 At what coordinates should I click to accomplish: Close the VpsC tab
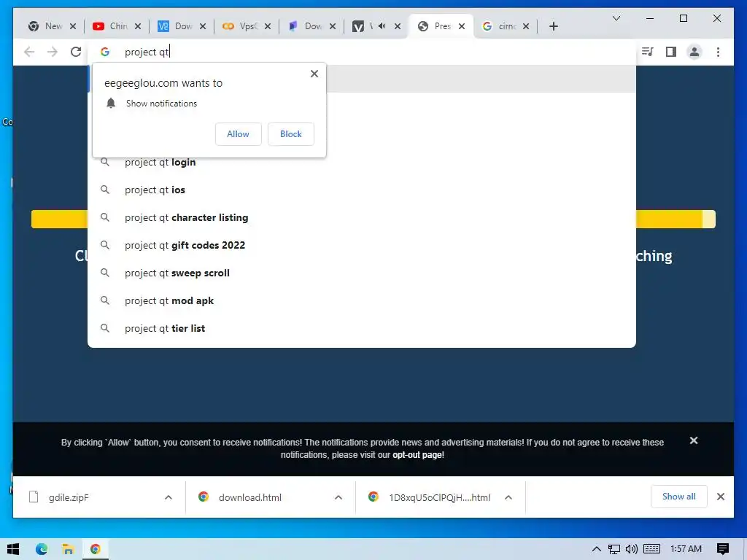point(268,26)
